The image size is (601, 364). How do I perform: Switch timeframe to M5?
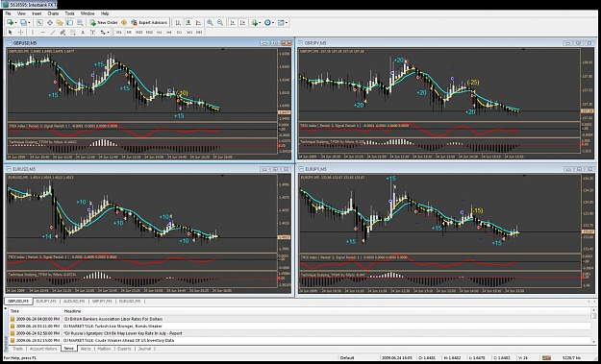[129, 33]
